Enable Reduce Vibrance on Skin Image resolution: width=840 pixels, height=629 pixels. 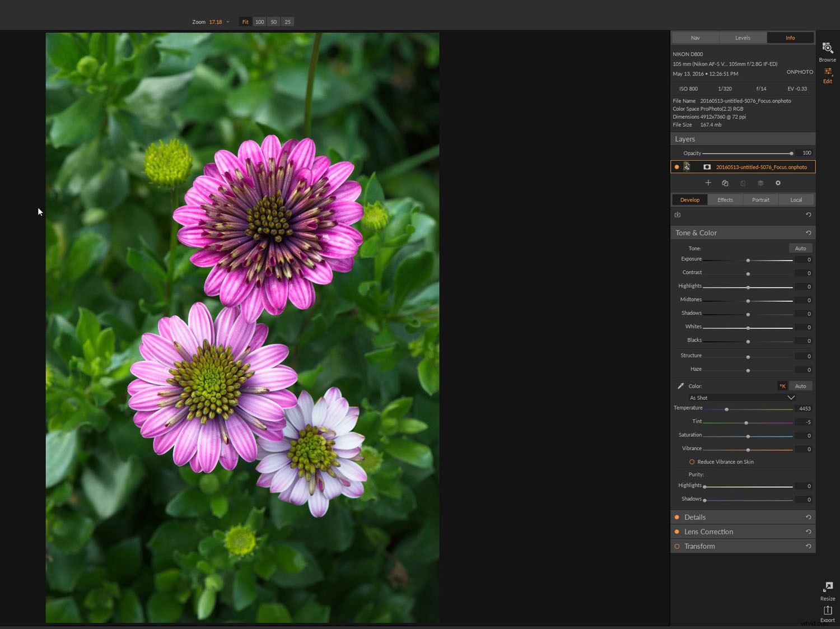pyautogui.click(x=692, y=462)
